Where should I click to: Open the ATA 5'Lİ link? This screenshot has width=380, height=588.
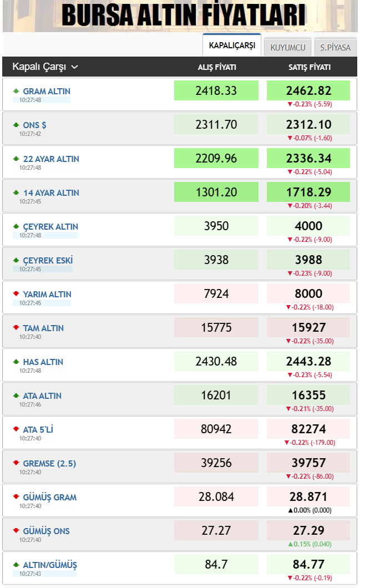[x=38, y=429]
